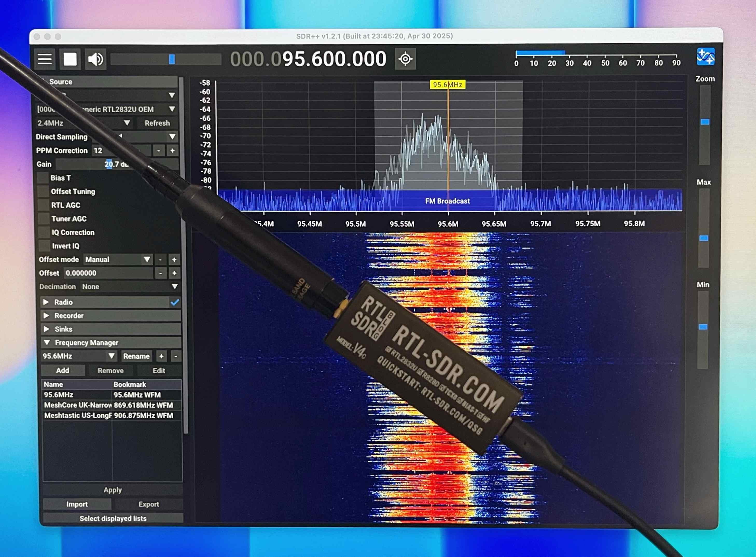Click the Apply button
This screenshot has width=756, height=557.
click(x=113, y=490)
